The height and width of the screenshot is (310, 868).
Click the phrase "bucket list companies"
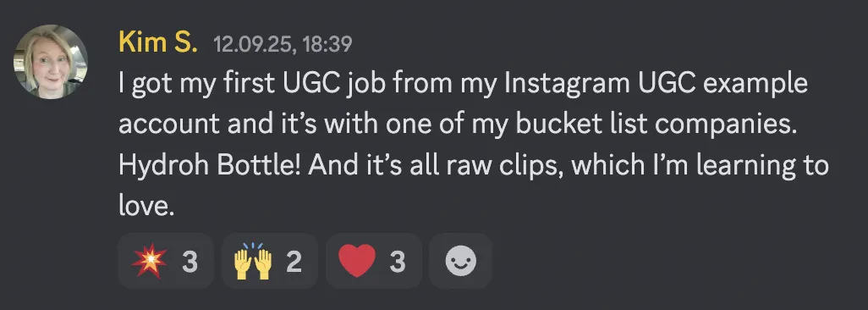click(x=656, y=126)
